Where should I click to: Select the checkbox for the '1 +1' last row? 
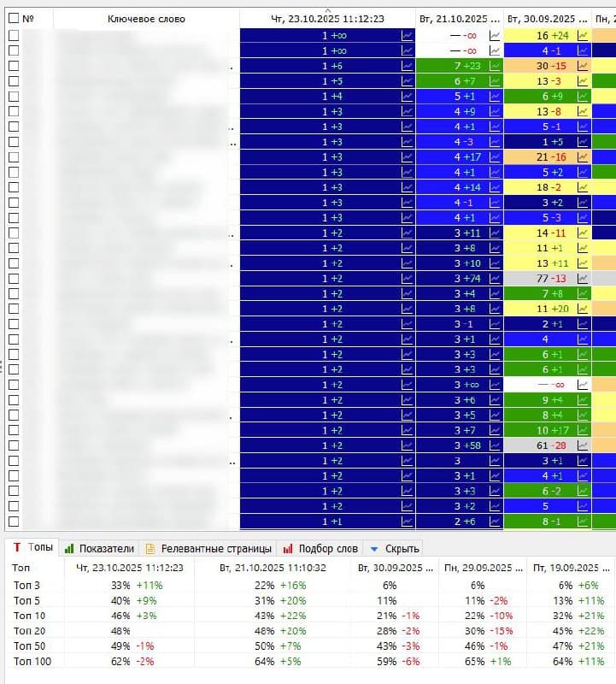point(13,522)
